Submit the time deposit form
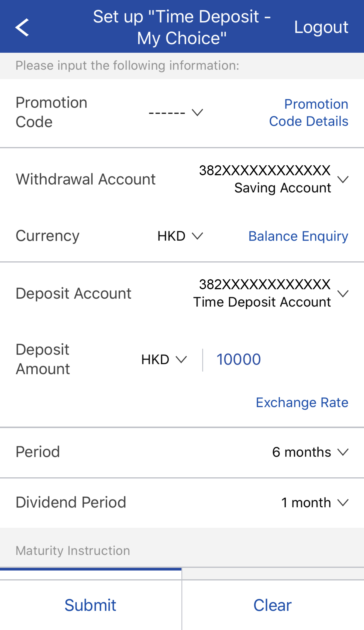 point(91,605)
